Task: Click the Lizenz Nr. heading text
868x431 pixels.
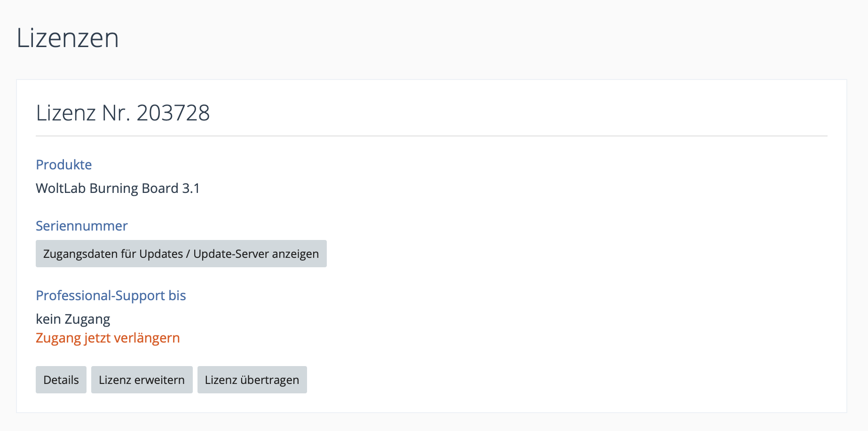Action: pos(83,113)
